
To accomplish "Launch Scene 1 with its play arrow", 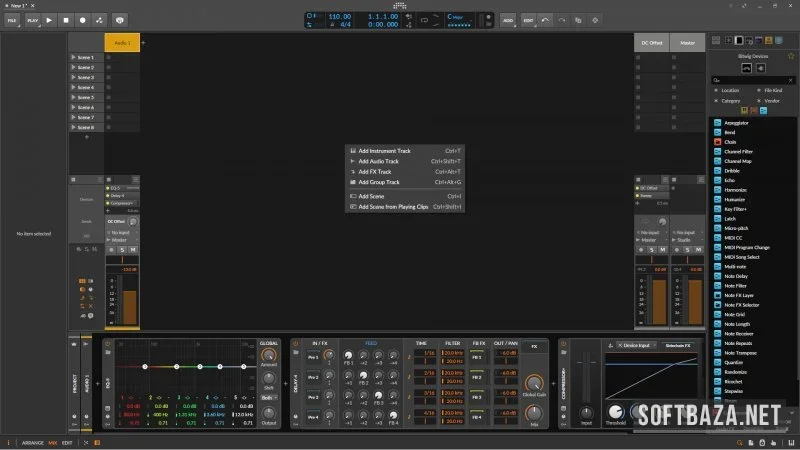I will click(x=73, y=57).
